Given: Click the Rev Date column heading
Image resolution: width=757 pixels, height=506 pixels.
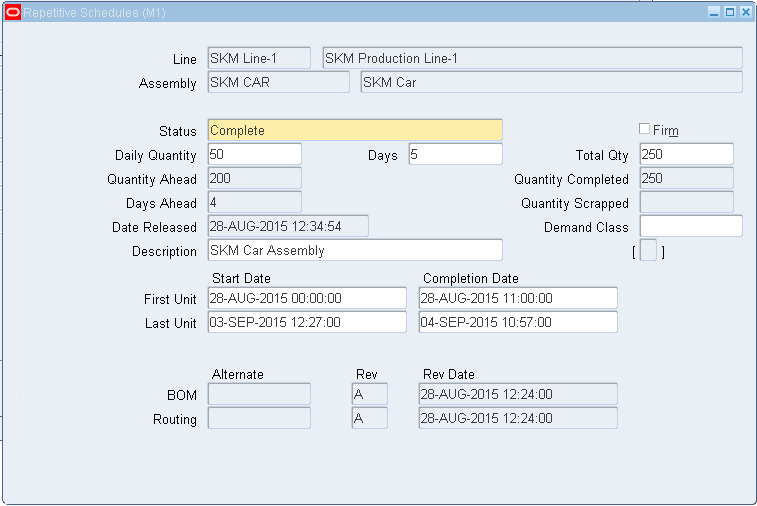Looking at the screenshot, I should click(x=449, y=375).
